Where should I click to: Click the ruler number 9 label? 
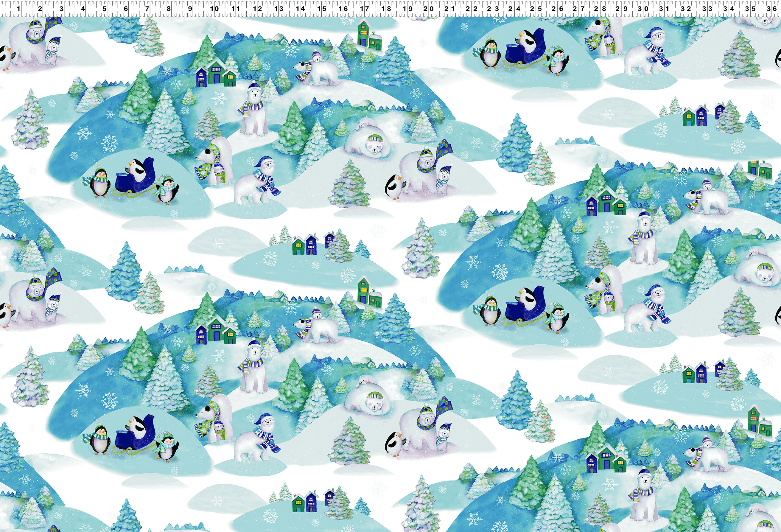click(190, 9)
